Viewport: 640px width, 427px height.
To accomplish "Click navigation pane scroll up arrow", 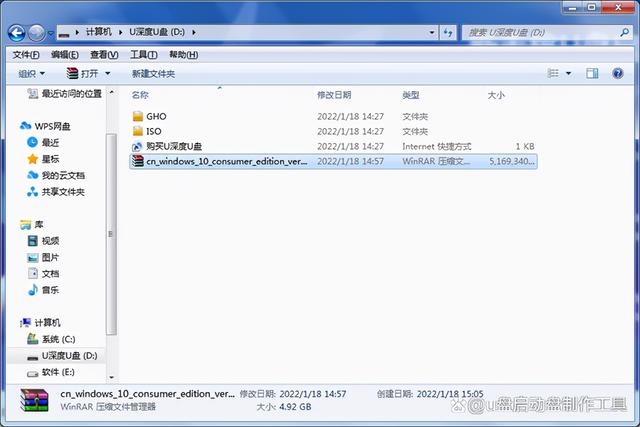I will tap(112, 93).
